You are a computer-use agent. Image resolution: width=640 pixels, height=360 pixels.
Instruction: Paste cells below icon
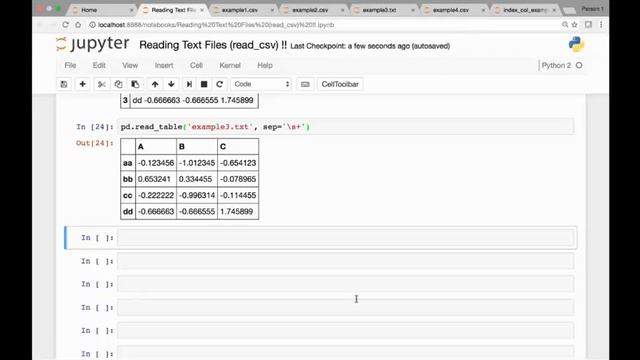pyautogui.click(x=135, y=84)
